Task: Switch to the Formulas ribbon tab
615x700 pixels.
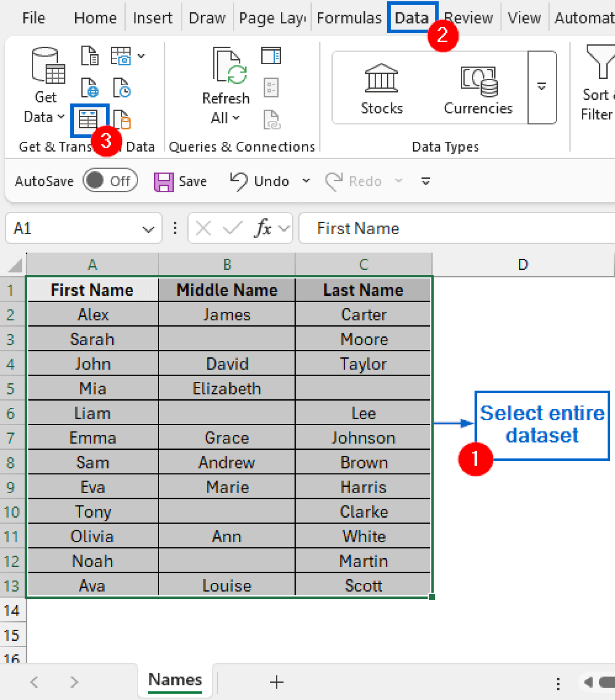Action: click(349, 17)
